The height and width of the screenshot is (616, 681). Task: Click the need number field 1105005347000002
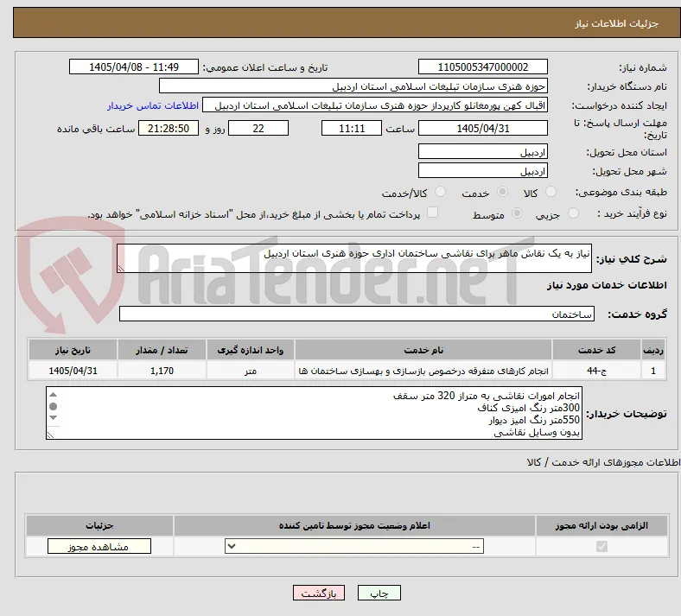pos(482,67)
